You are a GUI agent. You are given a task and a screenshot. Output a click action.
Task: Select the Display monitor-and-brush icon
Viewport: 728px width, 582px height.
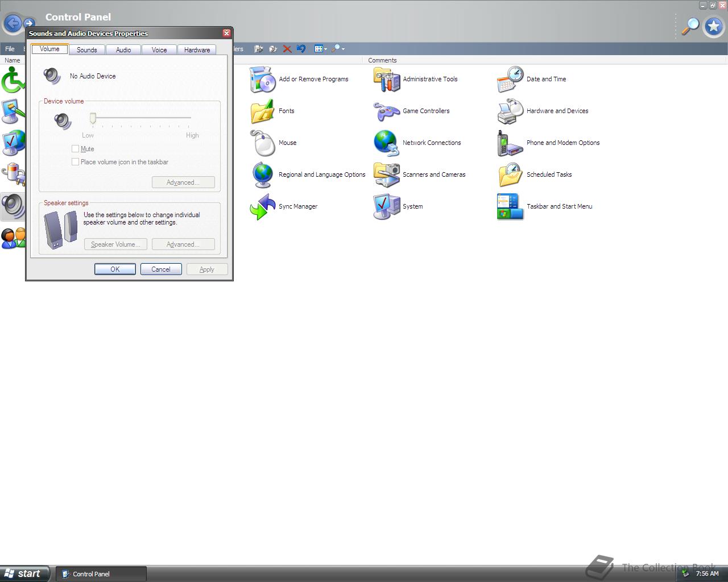click(x=13, y=111)
